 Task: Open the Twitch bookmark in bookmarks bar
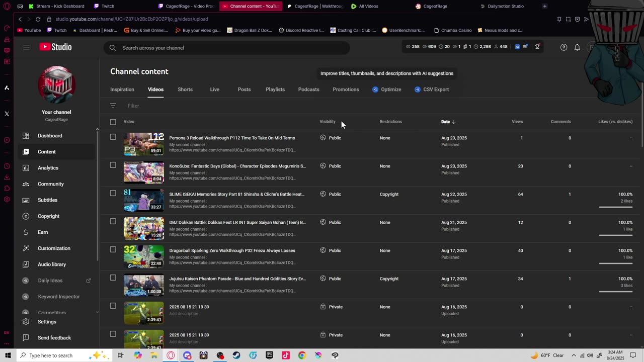[56, 30]
